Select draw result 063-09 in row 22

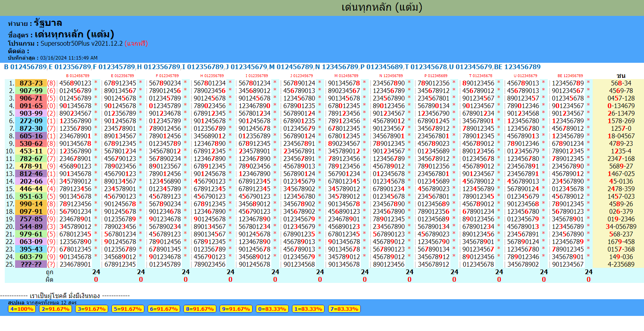pos(31,242)
